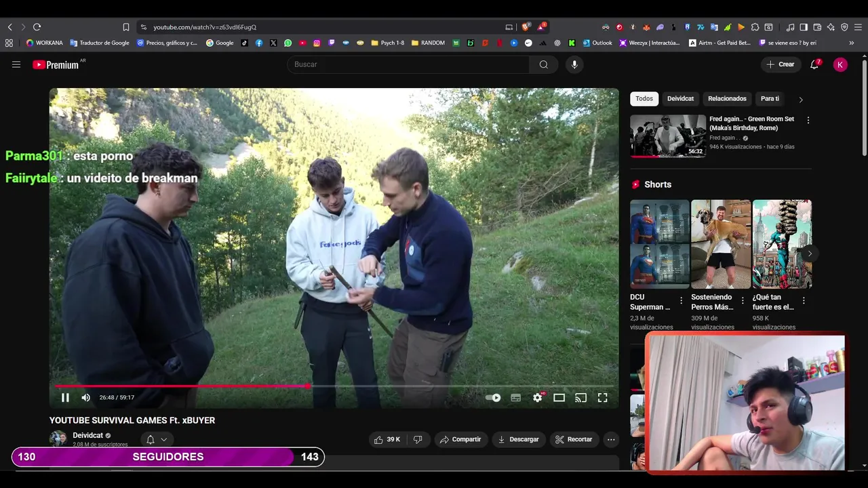The height and width of the screenshot is (488, 868).
Task: Toggle subtitles in the video player
Action: [515, 398]
